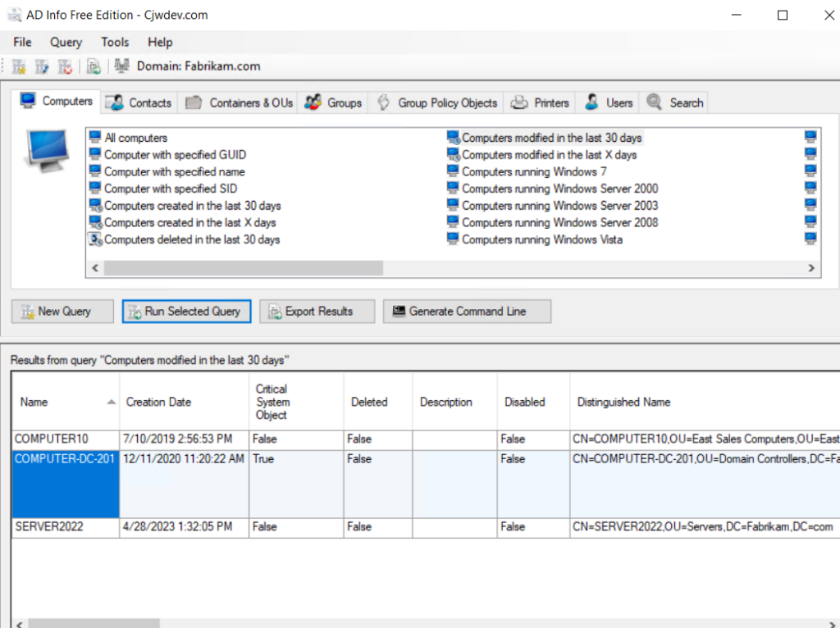Image resolution: width=840 pixels, height=628 pixels.
Task: Select 'Computer with specified GUID' query
Action: pyautogui.click(x=167, y=155)
